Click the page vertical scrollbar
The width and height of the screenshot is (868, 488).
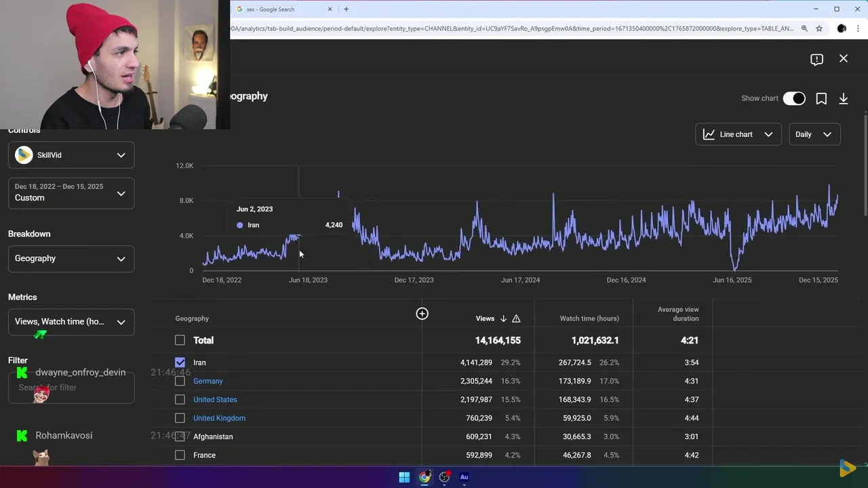coord(865,166)
